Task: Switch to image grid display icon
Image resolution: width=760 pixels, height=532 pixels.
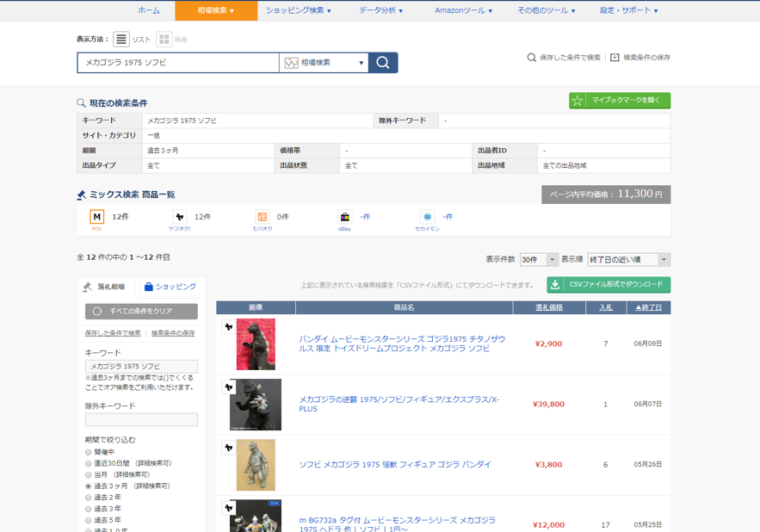Action: pyautogui.click(x=164, y=39)
